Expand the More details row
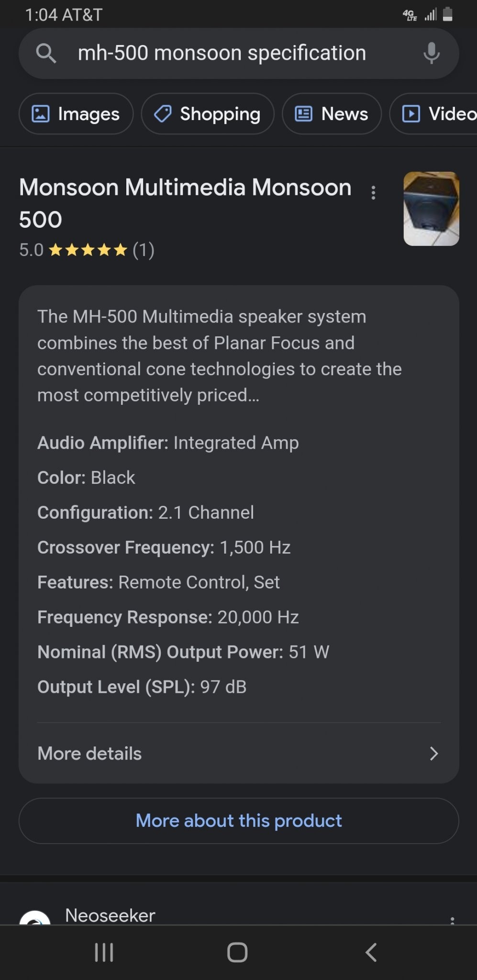This screenshot has width=477, height=980. pos(239,754)
